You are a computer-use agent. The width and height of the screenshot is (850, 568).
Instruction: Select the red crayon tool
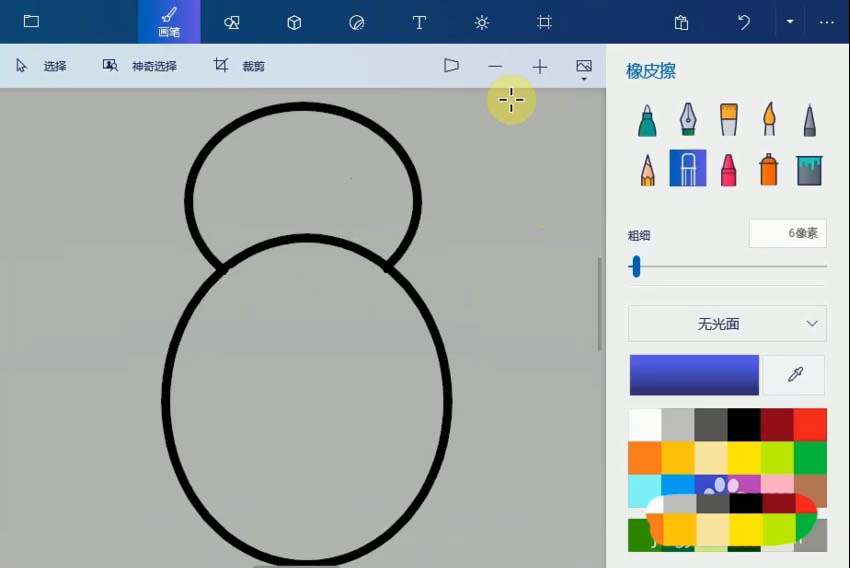[x=729, y=170]
